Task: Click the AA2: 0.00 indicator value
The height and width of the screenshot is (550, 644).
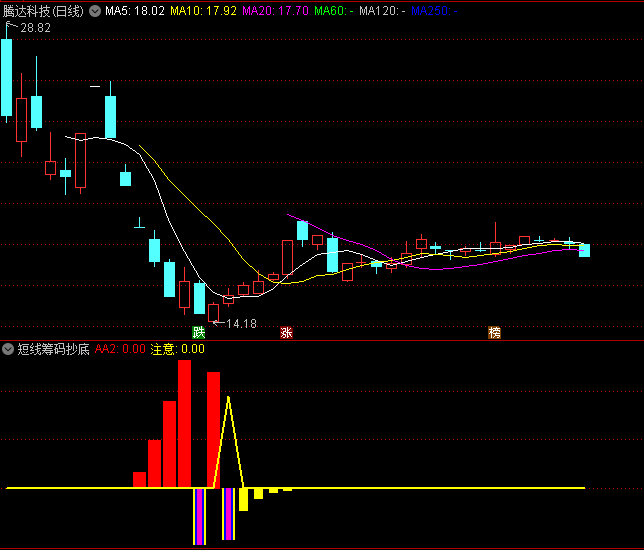Action: [x=120, y=349]
